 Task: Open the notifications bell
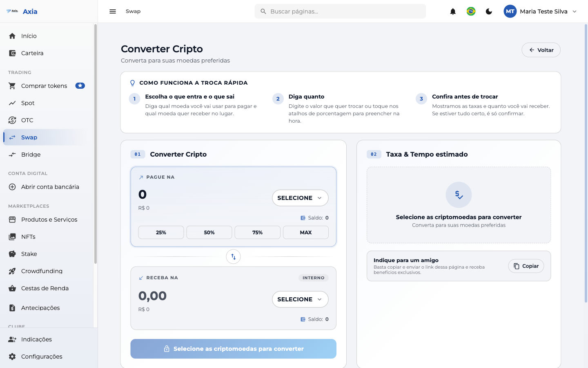pos(453,11)
